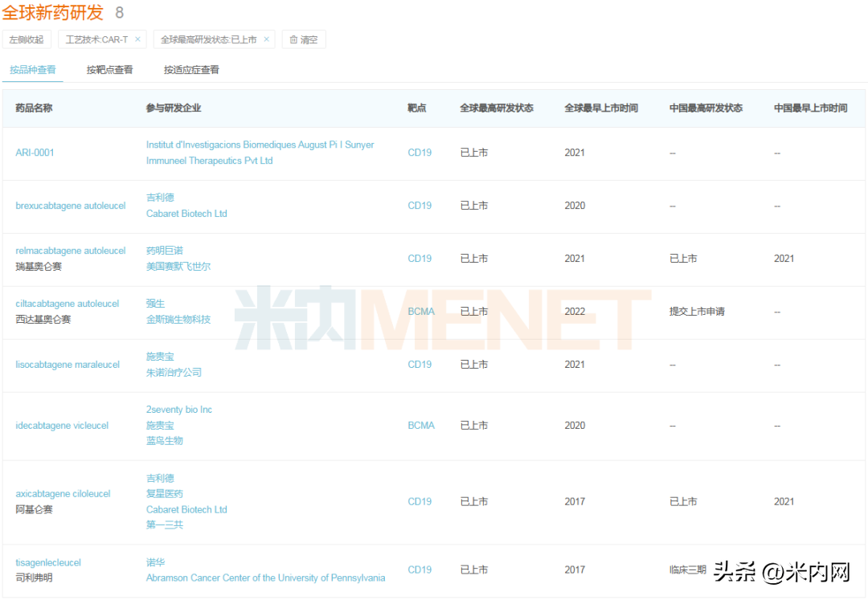Screen dimensions: 868x600
Task: Click the 阿基仑赛 Chinese drug name
Action: [34, 509]
